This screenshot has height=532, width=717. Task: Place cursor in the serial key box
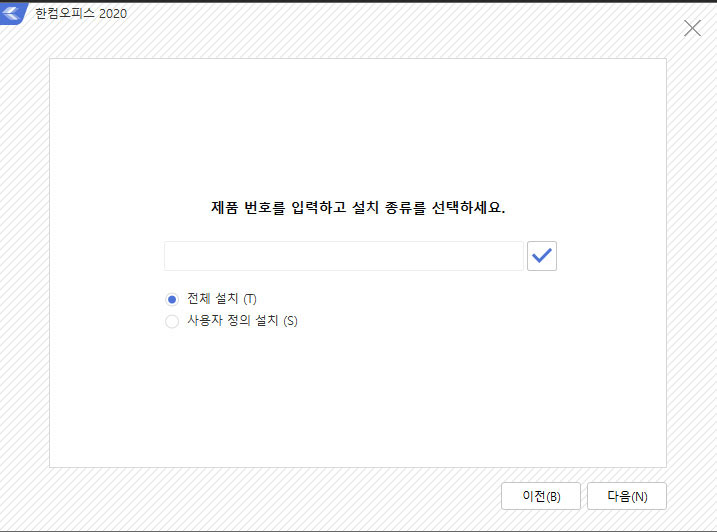pyautogui.click(x=343, y=256)
